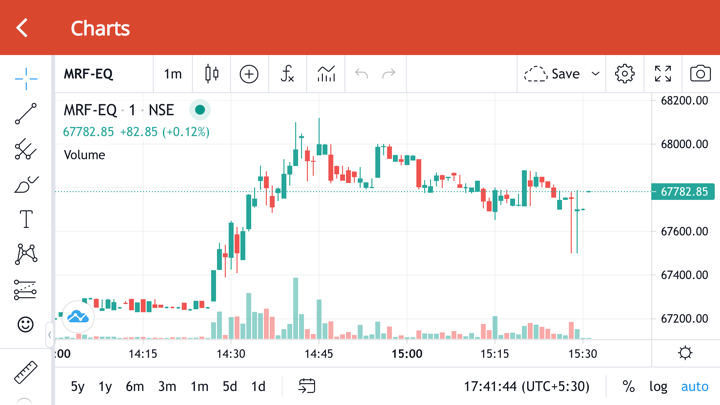Add a symbol to compare
The image size is (720, 405).
pos(249,74)
